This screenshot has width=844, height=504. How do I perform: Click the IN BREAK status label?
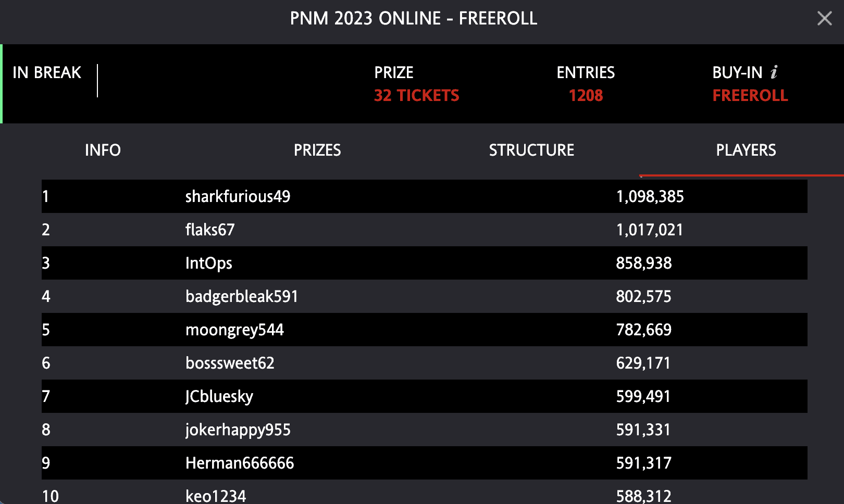pyautogui.click(x=47, y=72)
